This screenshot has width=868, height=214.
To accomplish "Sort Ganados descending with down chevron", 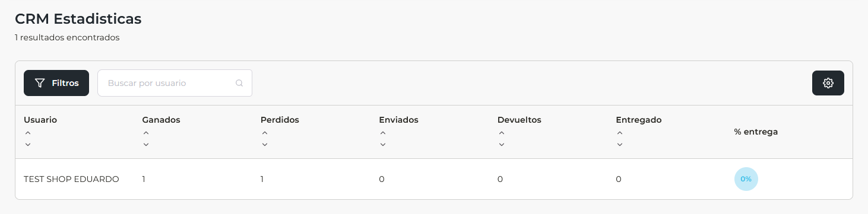I will [146, 144].
